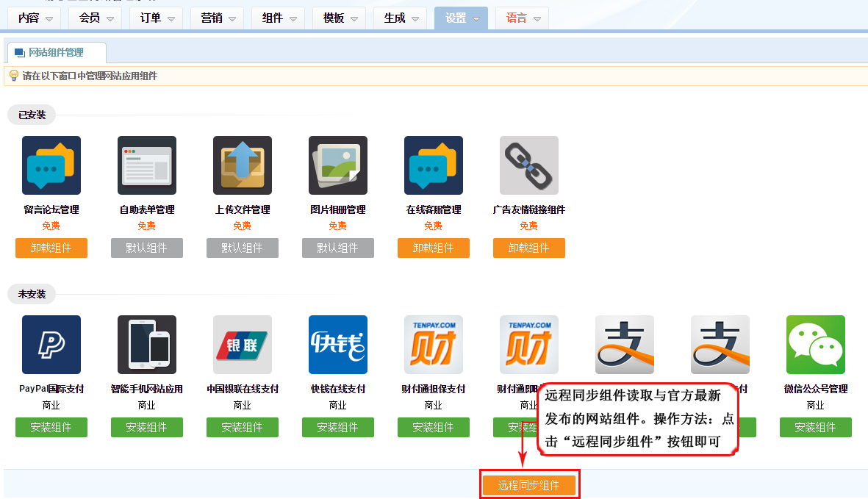Expand the 模板 dropdown menu
Image resolution: width=868 pixels, height=499 pixels.
[x=340, y=18]
